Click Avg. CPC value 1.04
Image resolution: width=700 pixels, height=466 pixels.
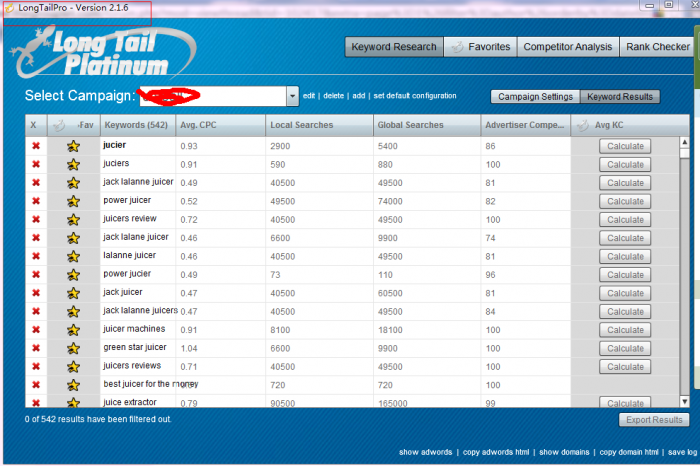point(189,348)
